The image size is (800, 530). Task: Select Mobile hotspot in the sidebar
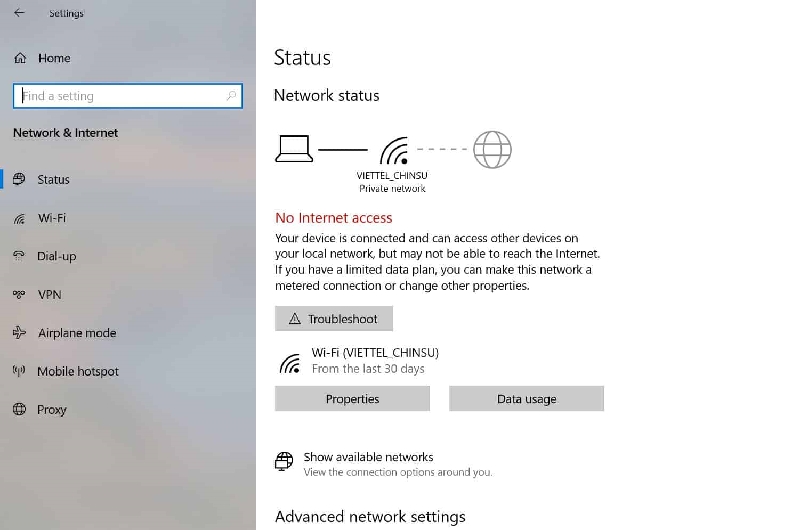click(x=78, y=371)
